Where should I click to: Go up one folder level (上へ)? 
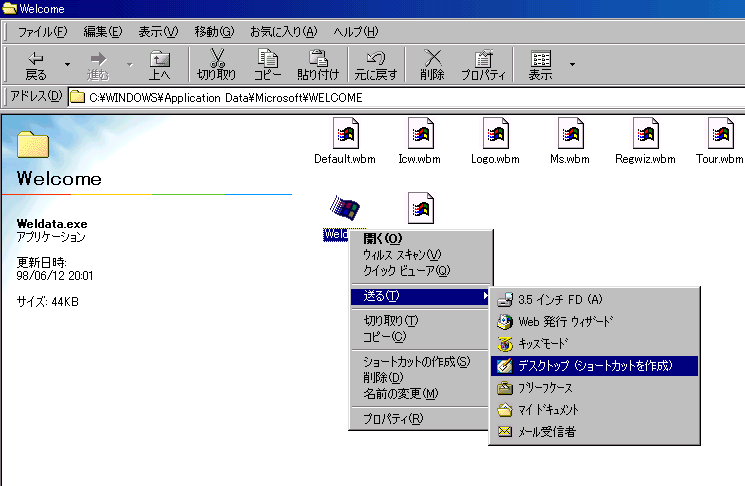160,66
